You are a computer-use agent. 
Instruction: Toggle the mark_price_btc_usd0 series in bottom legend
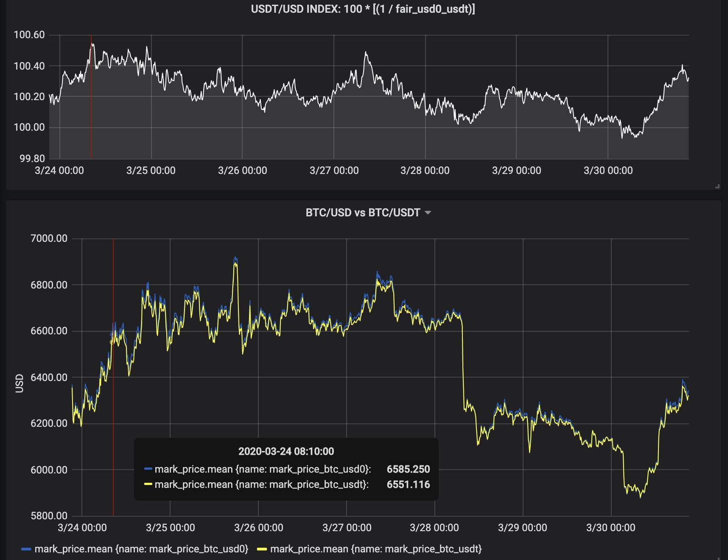click(141, 549)
